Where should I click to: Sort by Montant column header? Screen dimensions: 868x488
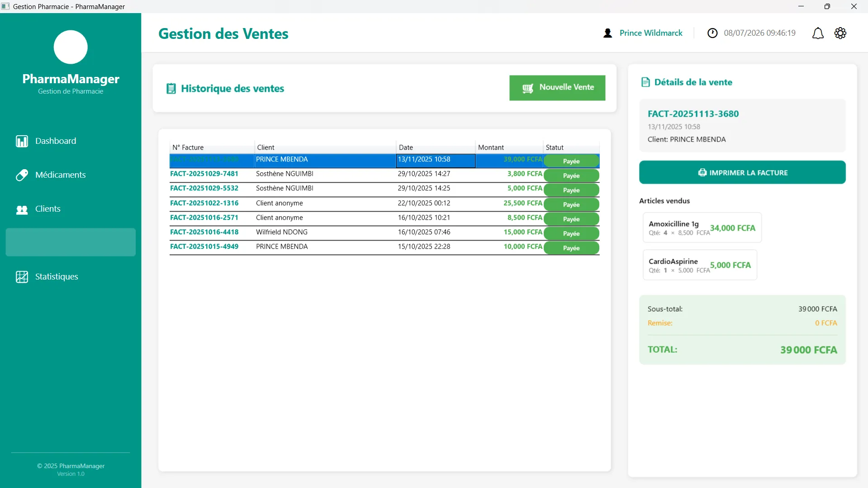click(509, 147)
